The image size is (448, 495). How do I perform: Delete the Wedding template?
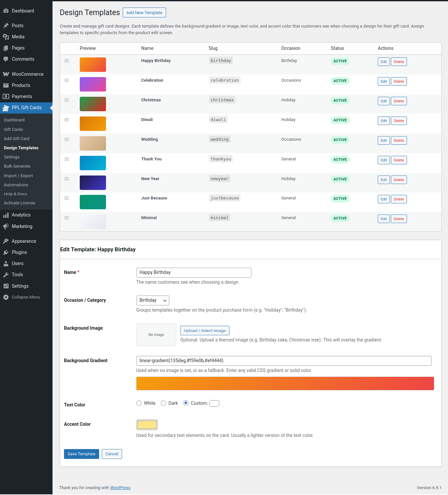(399, 140)
